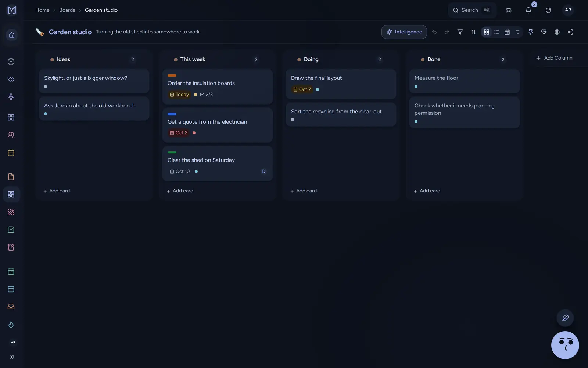Viewport: 588px width, 368px height.
Task: Click the Oct 10 due date chip
Action: (x=180, y=171)
